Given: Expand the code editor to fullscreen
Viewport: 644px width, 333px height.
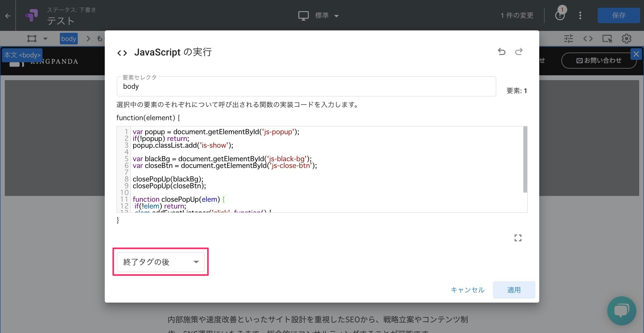Looking at the screenshot, I should (x=518, y=238).
